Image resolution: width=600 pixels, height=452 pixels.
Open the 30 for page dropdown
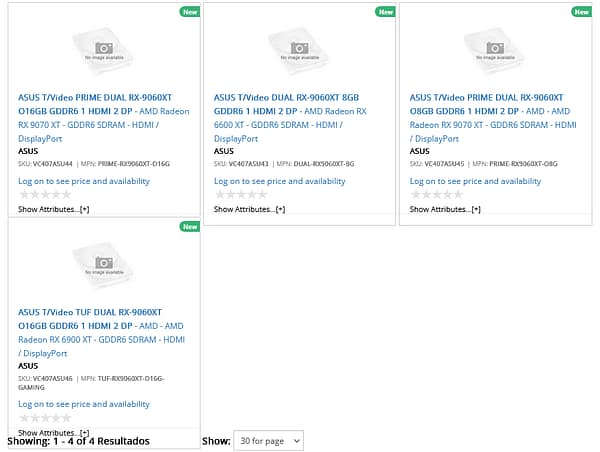pos(267,441)
